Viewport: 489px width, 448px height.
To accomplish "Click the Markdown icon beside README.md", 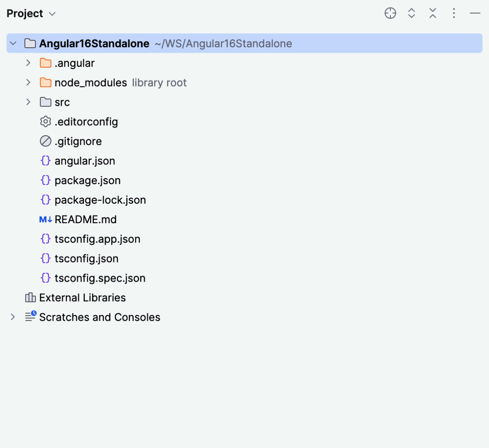I will click(45, 219).
